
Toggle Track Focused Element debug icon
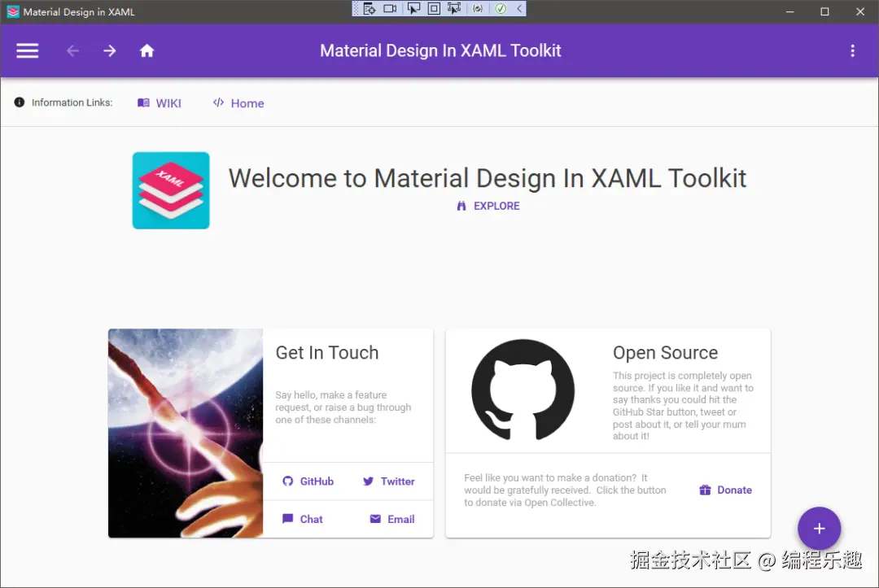(454, 8)
